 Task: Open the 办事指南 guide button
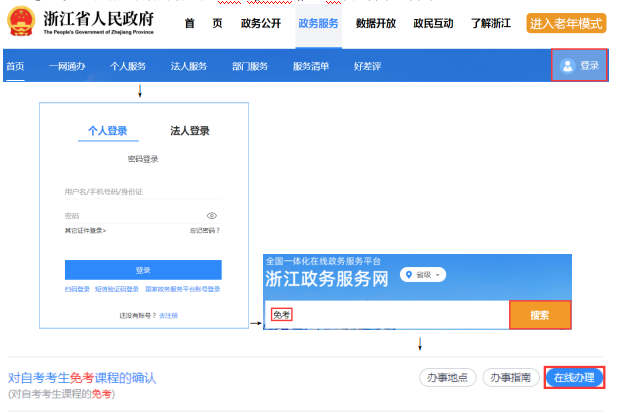(x=510, y=377)
